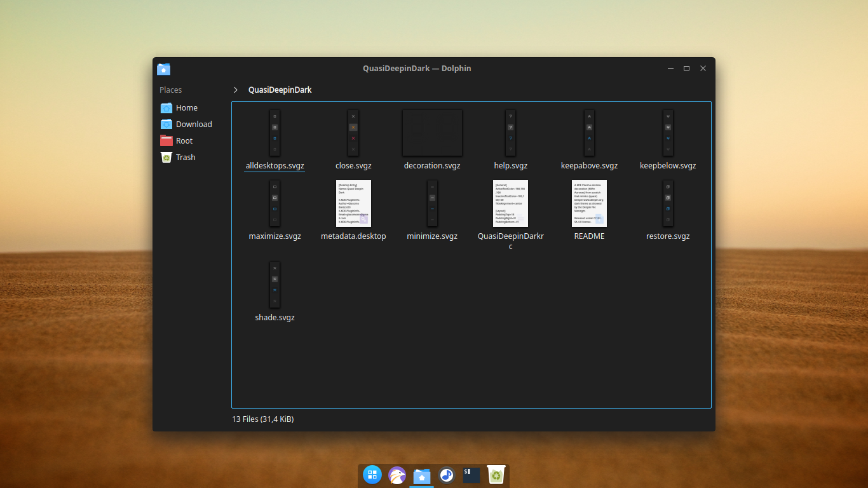Click the QuasiDeepinDarkrc file name
This screenshot has height=488, width=868.
(511, 241)
